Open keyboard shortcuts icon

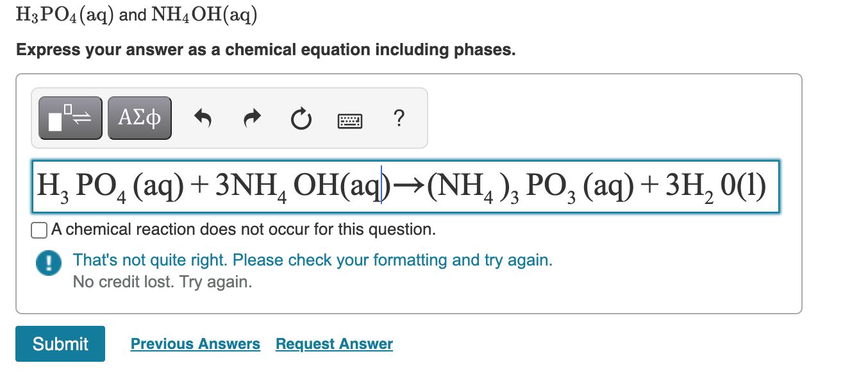[x=349, y=119]
